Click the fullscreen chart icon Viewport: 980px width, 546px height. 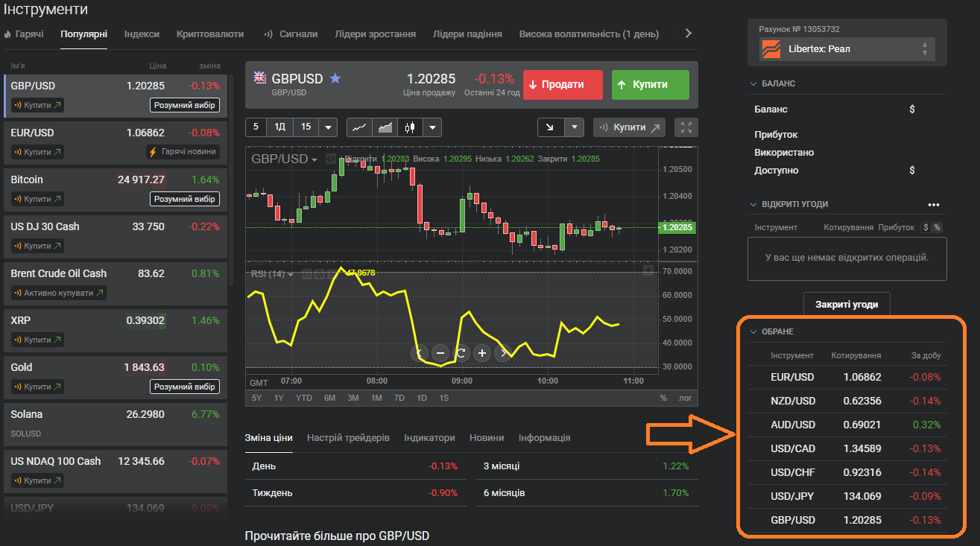tap(686, 127)
